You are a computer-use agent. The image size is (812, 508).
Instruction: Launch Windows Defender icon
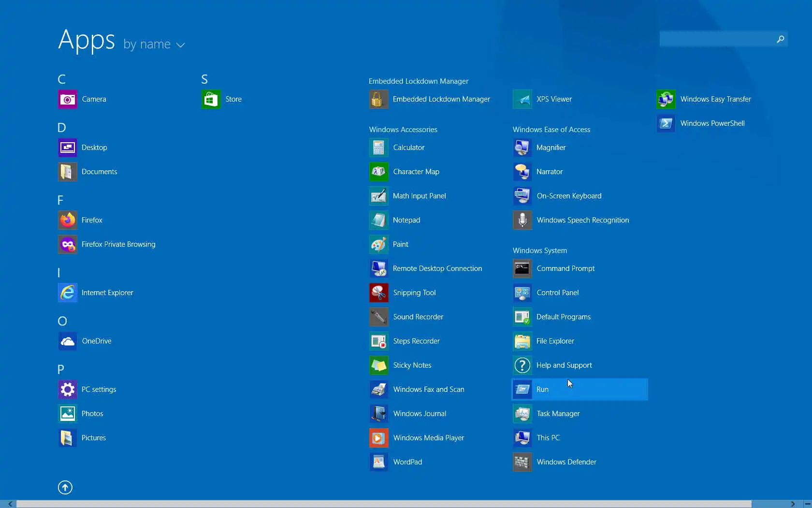[x=522, y=462]
